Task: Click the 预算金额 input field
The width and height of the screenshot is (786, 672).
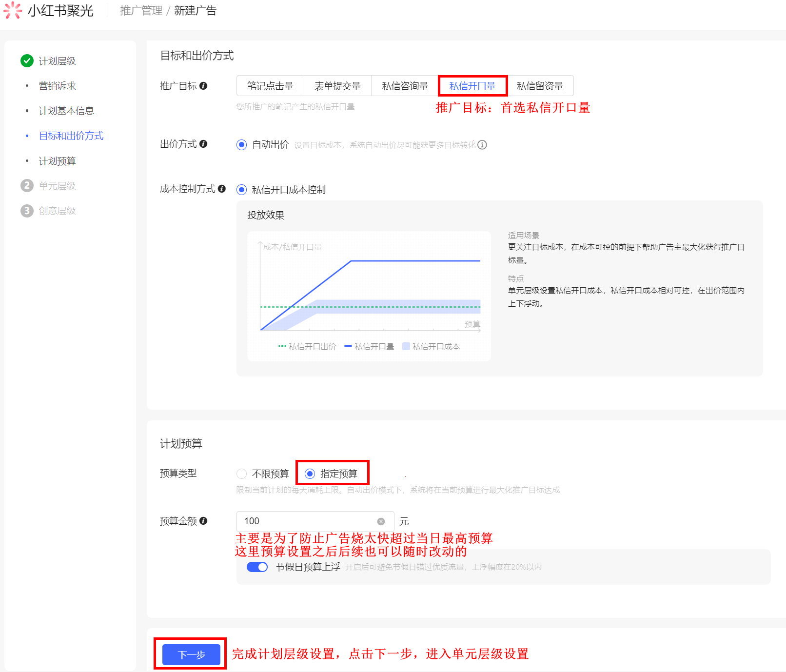Action: point(315,521)
